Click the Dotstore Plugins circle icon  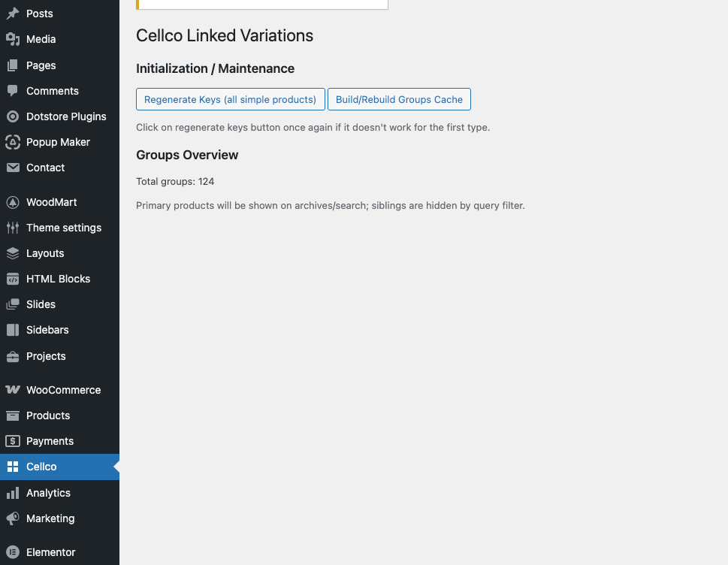[x=13, y=116]
